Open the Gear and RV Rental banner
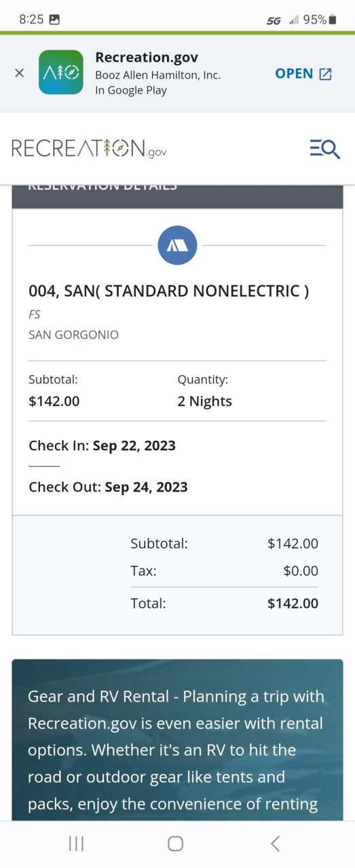 point(177,740)
